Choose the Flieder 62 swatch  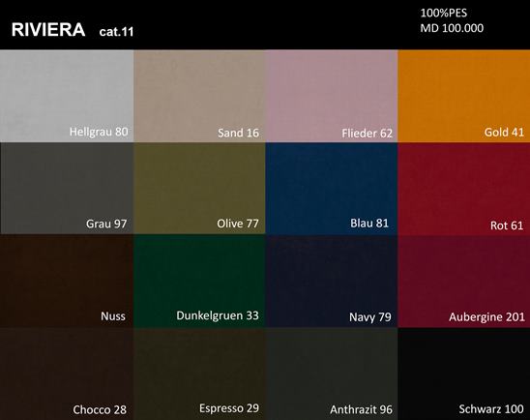click(x=332, y=96)
